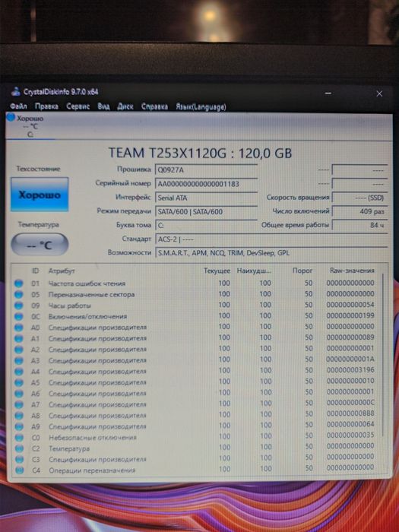Select the Температура attribute in row C2
399x532 pixels.
click(69, 448)
